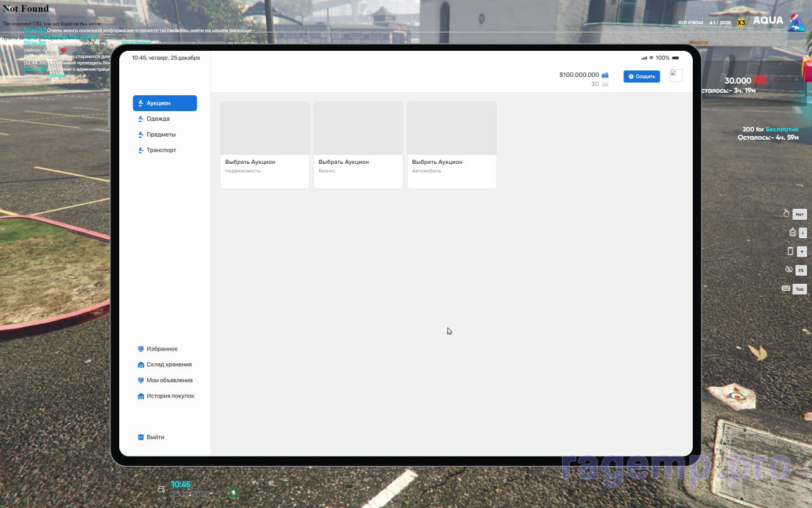Click the Tab key hint button
The image size is (812, 508).
799,289
